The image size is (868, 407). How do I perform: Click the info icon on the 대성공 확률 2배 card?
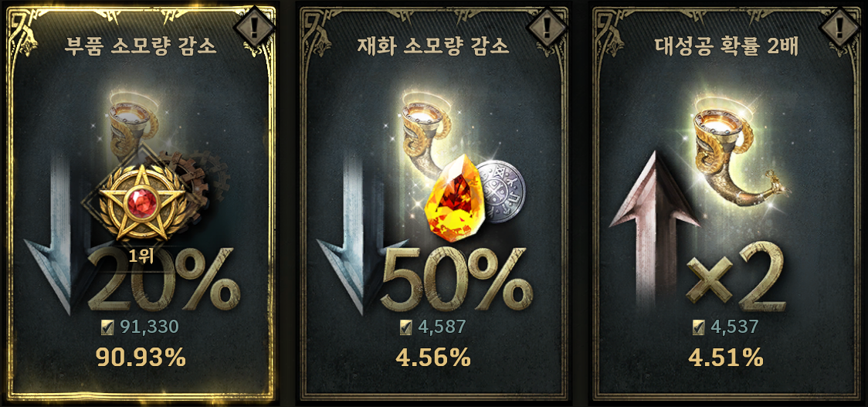(840, 26)
